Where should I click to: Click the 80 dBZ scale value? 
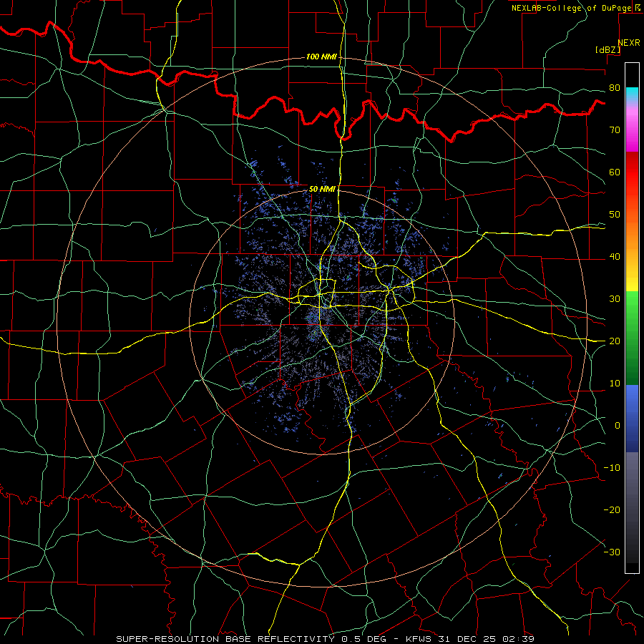pos(615,87)
